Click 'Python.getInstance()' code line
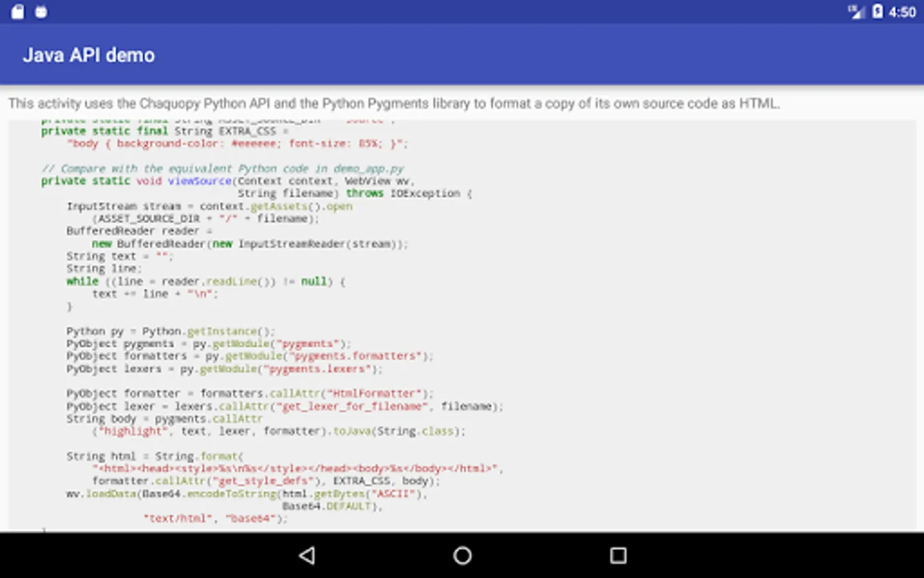Viewport: 924px width, 578px height. tap(208, 331)
